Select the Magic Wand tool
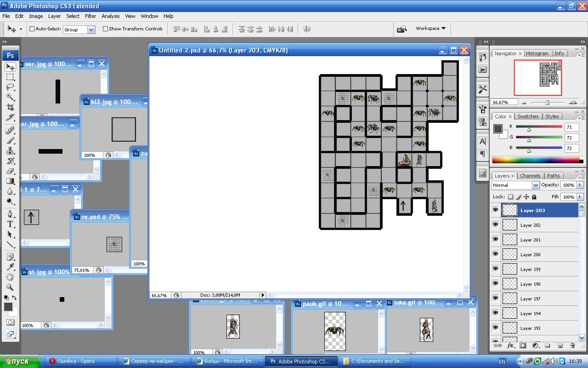This screenshot has width=588, height=368. pos(10,97)
